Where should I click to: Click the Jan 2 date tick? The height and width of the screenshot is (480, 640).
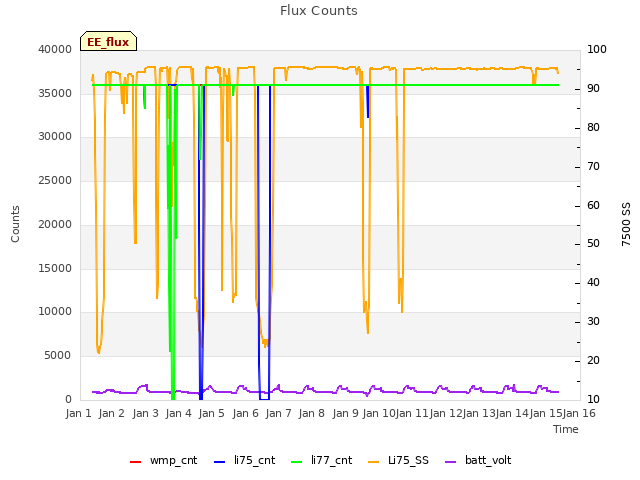click(111, 413)
